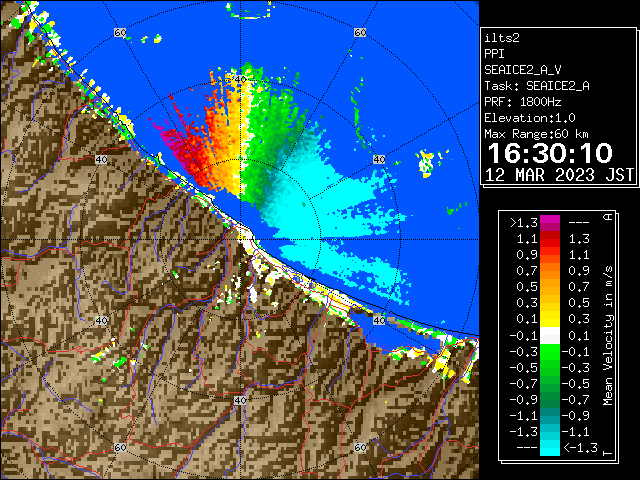Click the '60' range label at top-left
This screenshot has width=640, height=480.
coord(120,32)
